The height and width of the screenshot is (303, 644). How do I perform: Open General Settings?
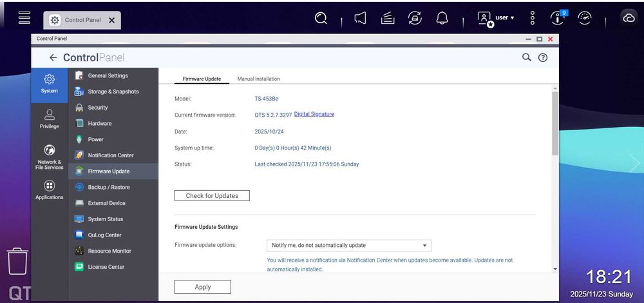point(113,75)
